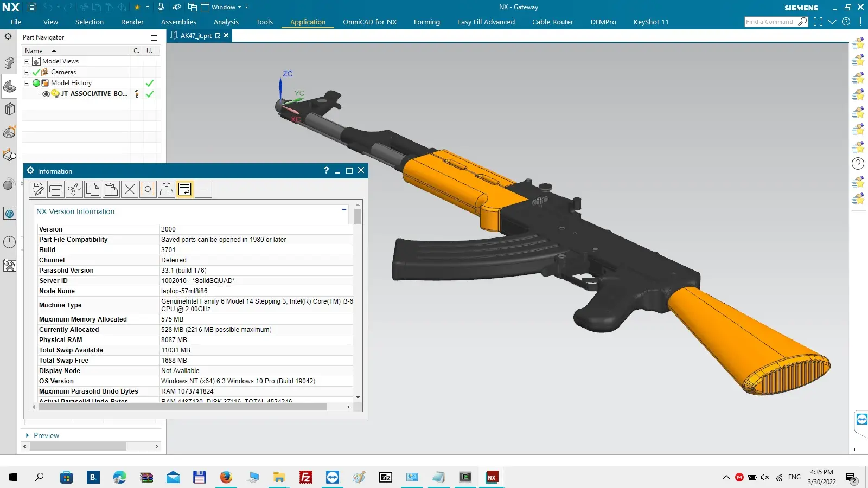This screenshot has width=868, height=488.
Task: Collapse the NX Version Information section
Action: pos(344,209)
